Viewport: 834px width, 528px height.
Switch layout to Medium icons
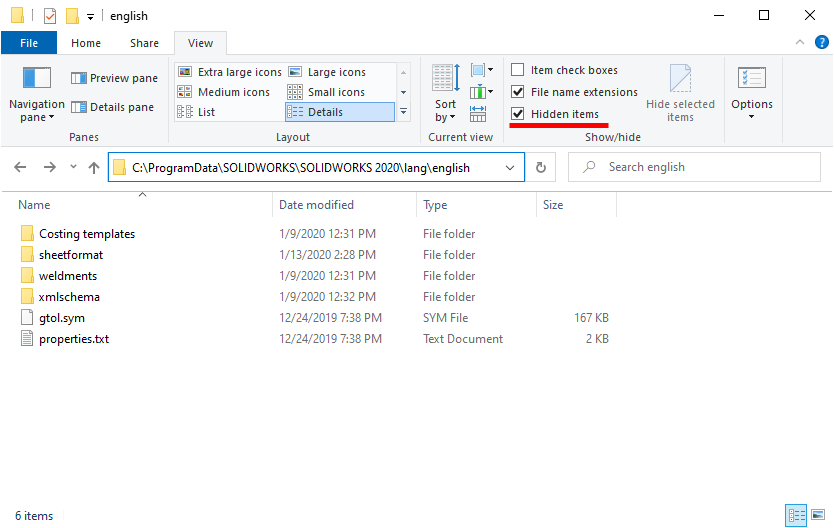pyautogui.click(x=224, y=92)
